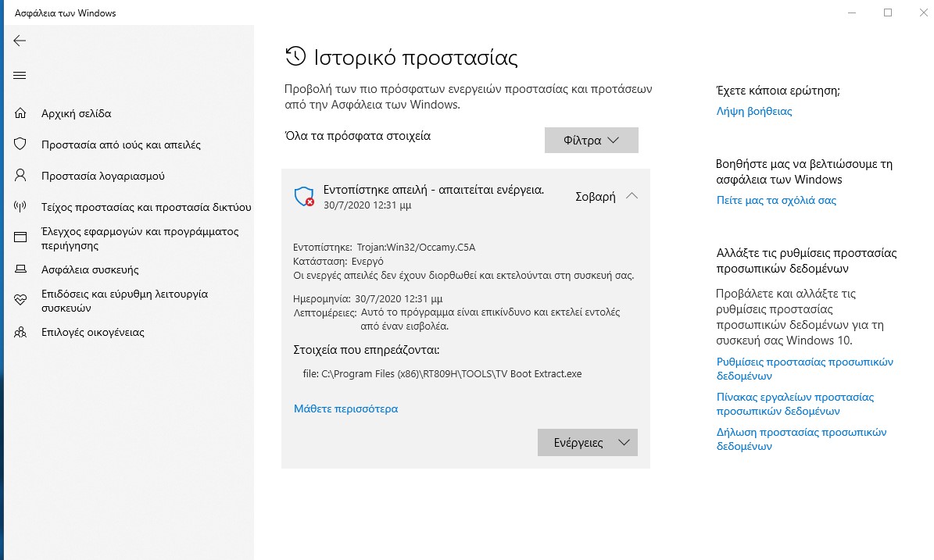Click the app and browser control window icon
Image resolution: width=934 pixels, height=560 pixels.
pyautogui.click(x=20, y=237)
